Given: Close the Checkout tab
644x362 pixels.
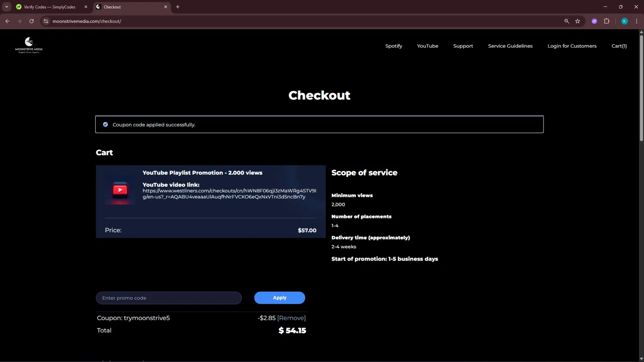Looking at the screenshot, I should [x=166, y=7].
